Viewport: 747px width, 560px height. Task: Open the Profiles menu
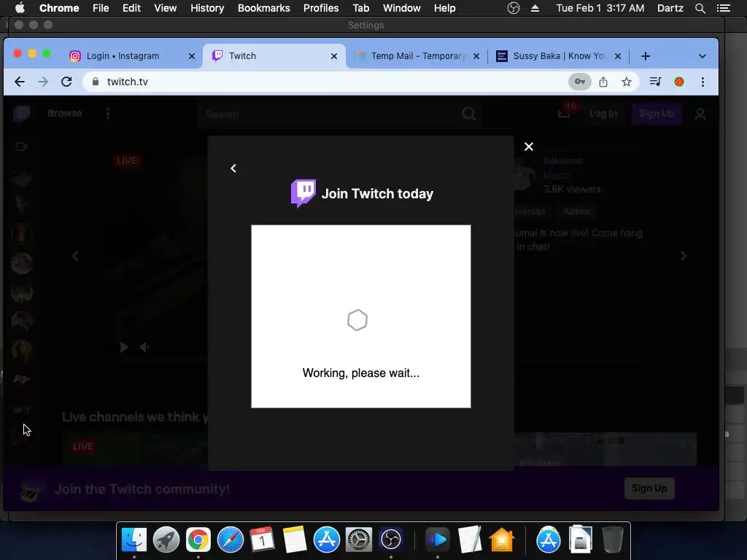[x=321, y=8]
